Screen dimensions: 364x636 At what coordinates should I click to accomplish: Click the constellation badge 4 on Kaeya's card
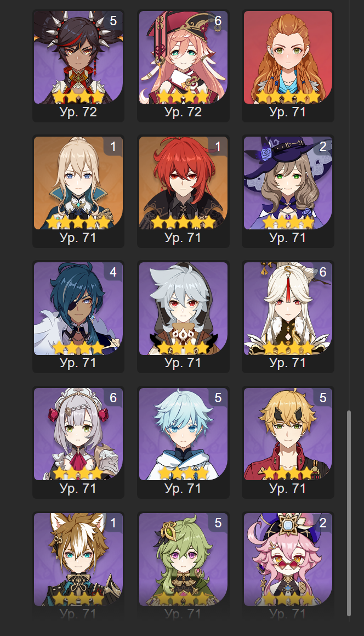click(x=113, y=272)
